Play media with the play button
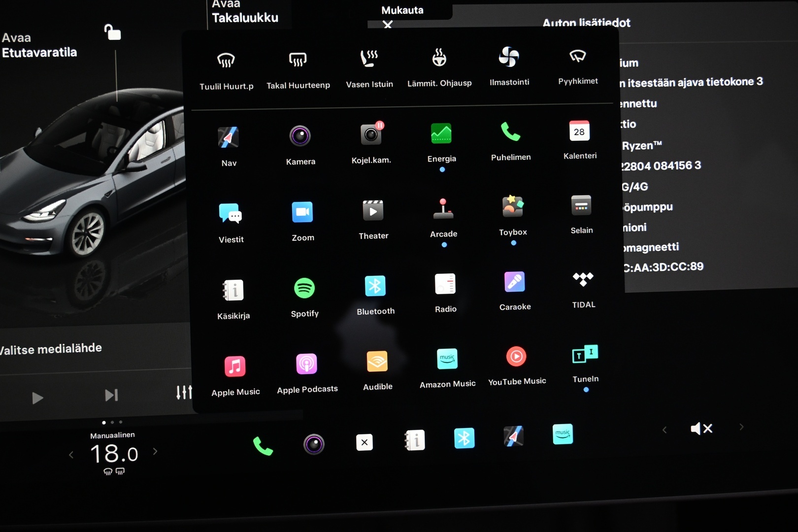This screenshot has width=798, height=532. pyautogui.click(x=37, y=398)
